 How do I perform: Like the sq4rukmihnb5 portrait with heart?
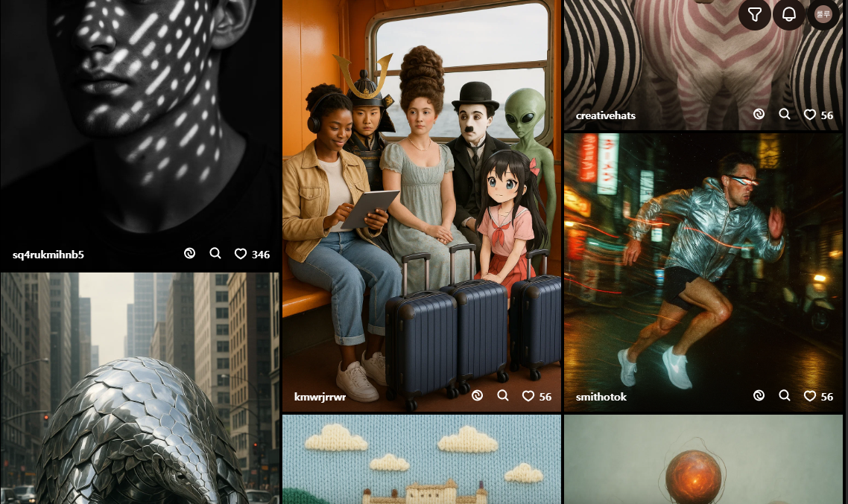[x=241, y=254]
